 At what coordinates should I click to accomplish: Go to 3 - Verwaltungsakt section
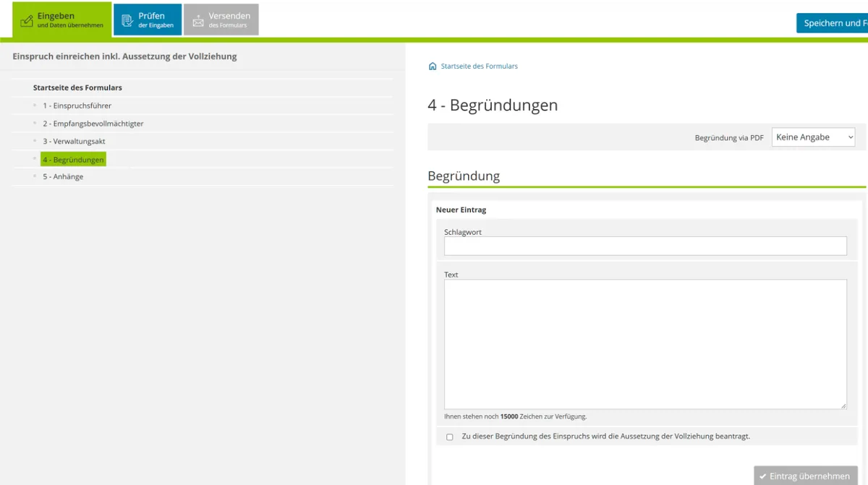(74, 141)
